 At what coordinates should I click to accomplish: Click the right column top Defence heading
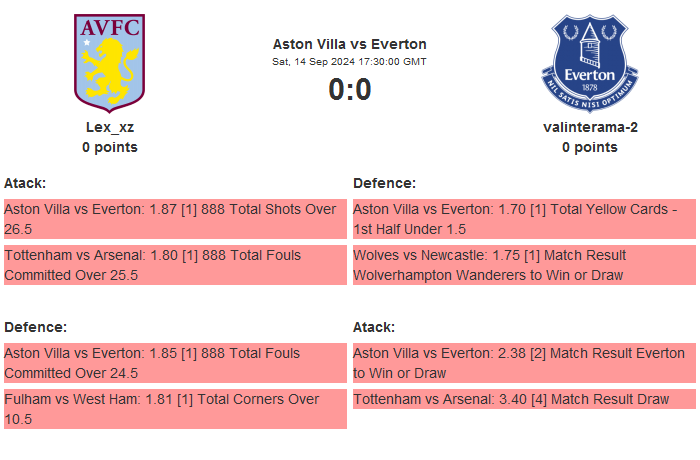[x=384, y=183]
